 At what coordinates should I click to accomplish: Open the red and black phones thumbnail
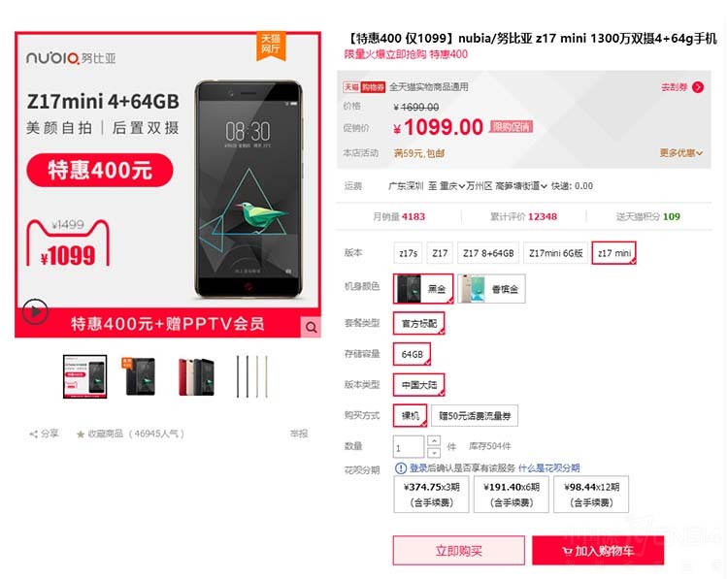click(196, 376)
